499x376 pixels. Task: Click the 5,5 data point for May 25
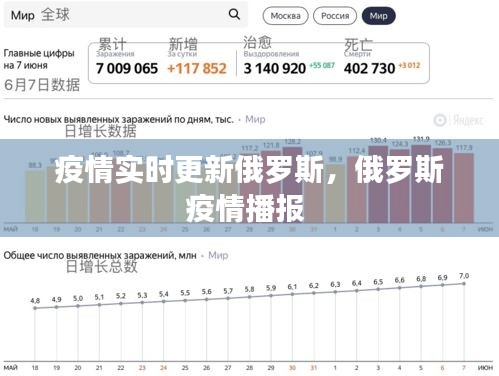coord(185,300)
